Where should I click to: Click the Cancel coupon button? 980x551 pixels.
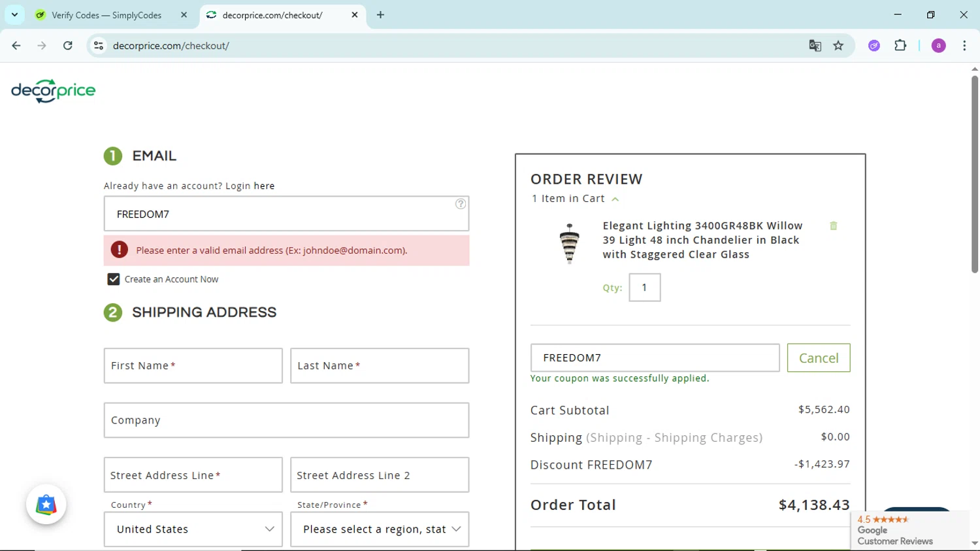tap(819, 358)
